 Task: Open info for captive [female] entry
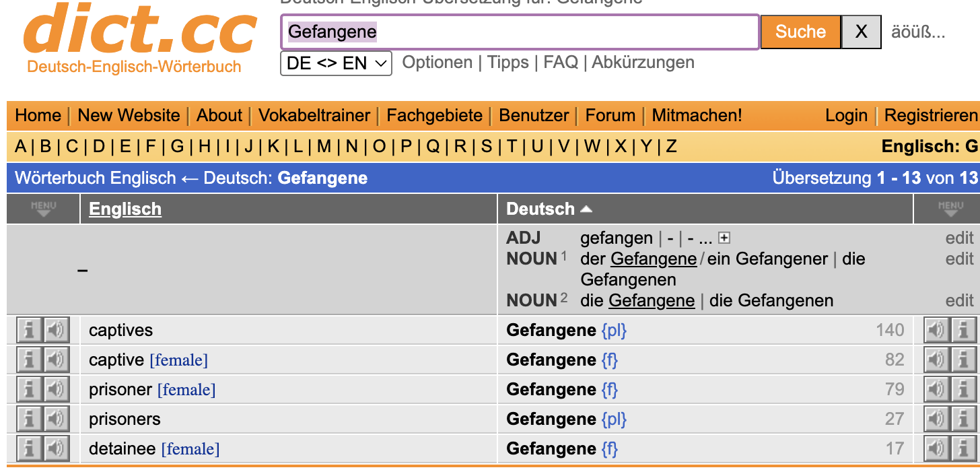click(29, 360)
